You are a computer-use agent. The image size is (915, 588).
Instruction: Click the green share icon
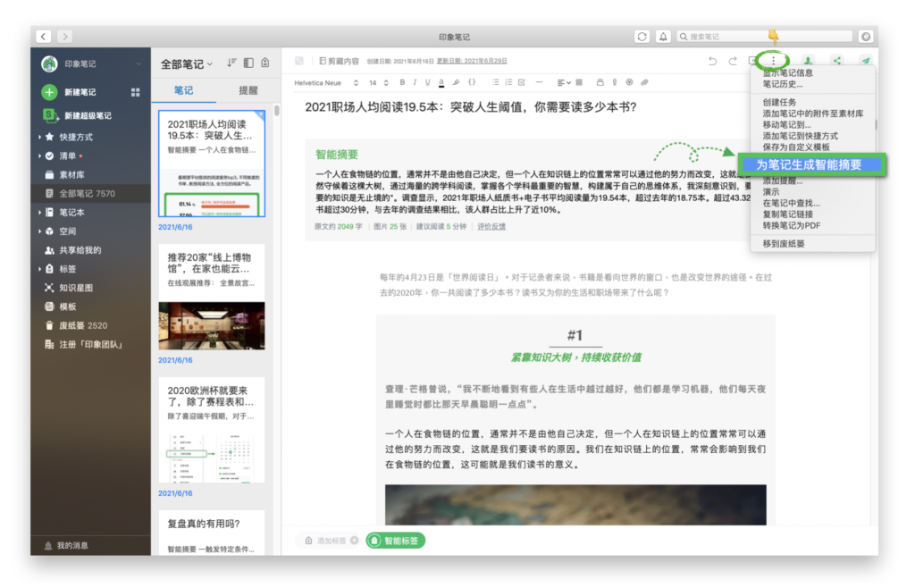pyautogui.click(x=836, y=61)
